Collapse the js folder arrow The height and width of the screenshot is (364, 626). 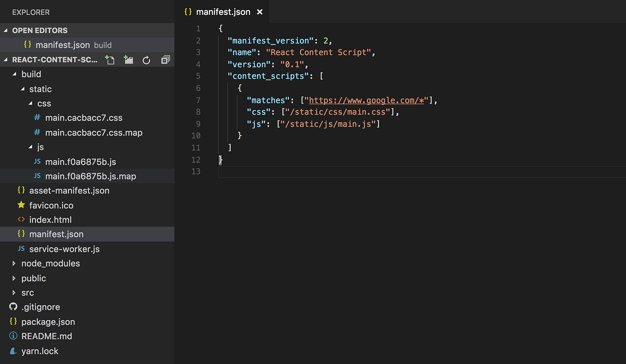(x=30, y=147)
